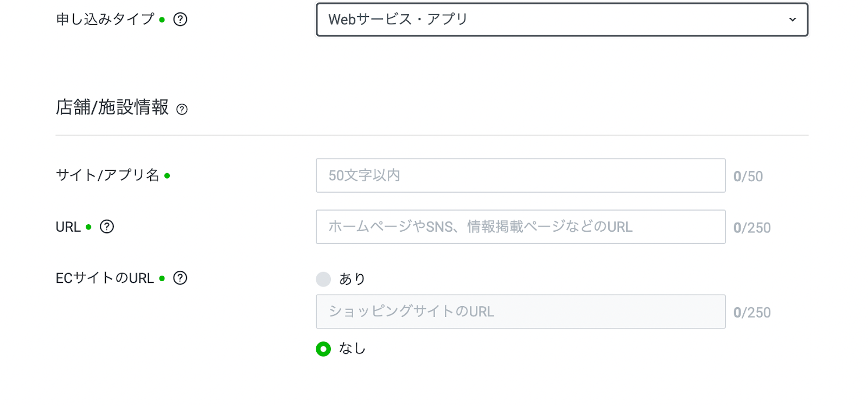Show help for ECサイトのURL

point(180,278)
